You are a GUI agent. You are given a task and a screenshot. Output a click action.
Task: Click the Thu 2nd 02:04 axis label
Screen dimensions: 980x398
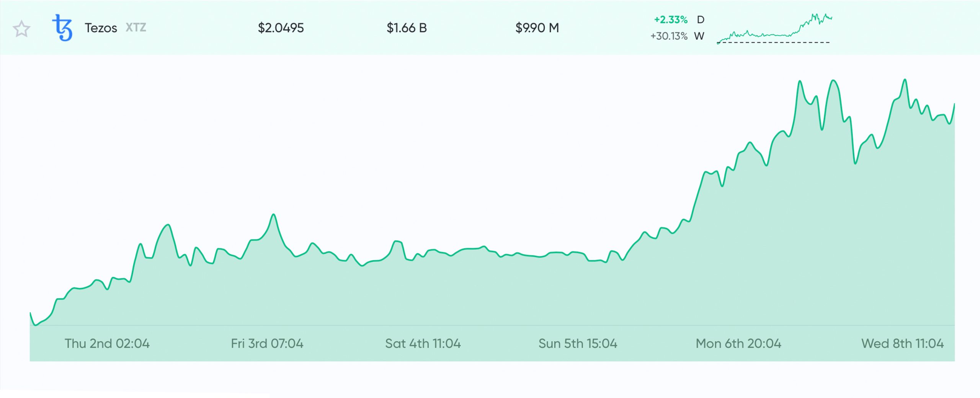(107, 344)
